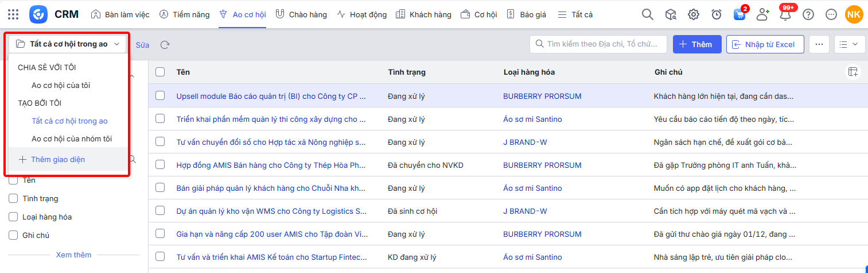This screenshot has width=868, height=273.
Task: Click the refresh icon beside Sửa
Action: tap(165, 45)
